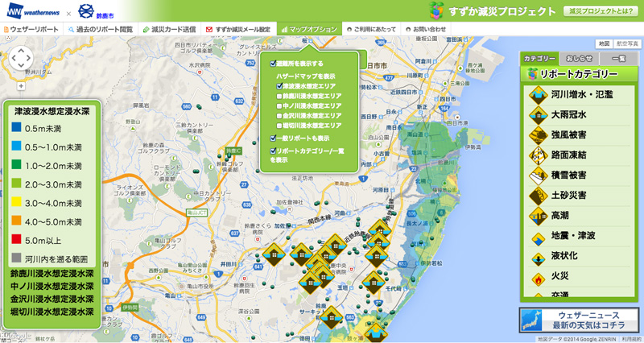This screenshot has width=644, height=343.
Task: Open すずか減災メール設定 menu item
Action: point(238,29)
